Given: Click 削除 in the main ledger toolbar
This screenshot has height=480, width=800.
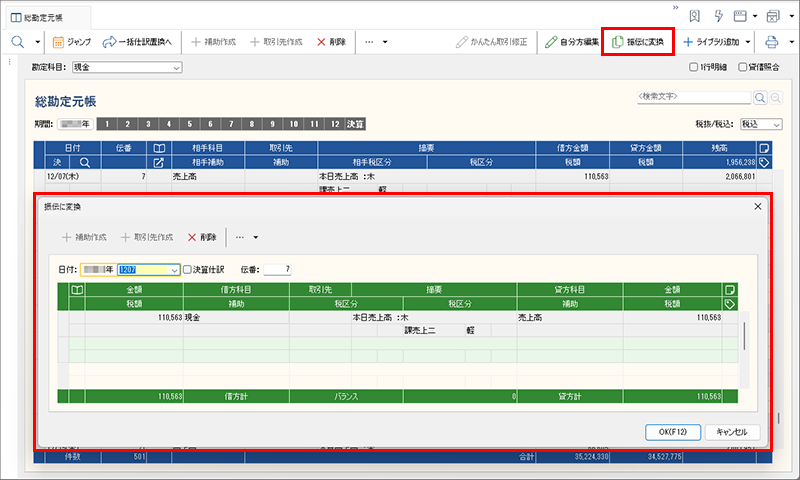Looking at the screenshot, I should coord(331,42).
